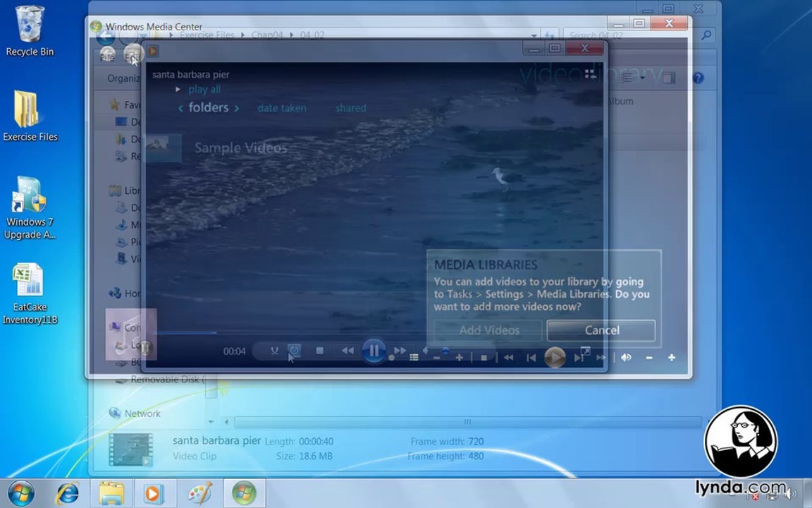Select the Exercise Files desktop folder

click(30, 116)
